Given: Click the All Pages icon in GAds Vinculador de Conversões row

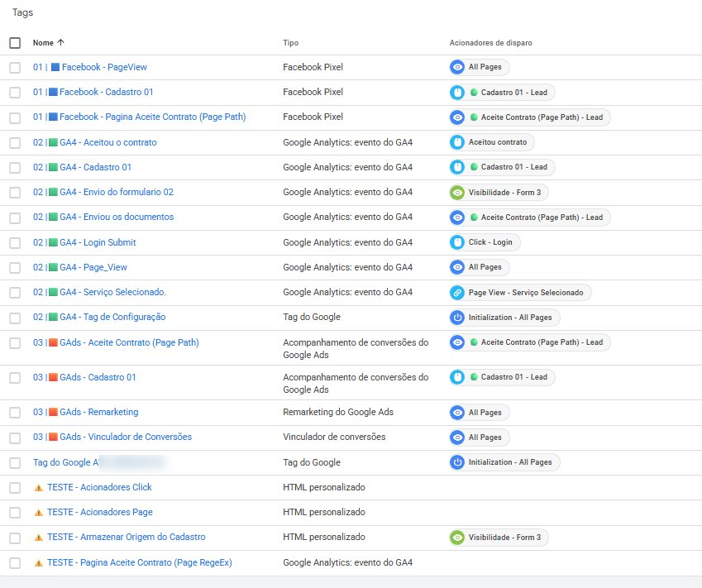Looking at the screenshot, I should click(x=457, y=437).
